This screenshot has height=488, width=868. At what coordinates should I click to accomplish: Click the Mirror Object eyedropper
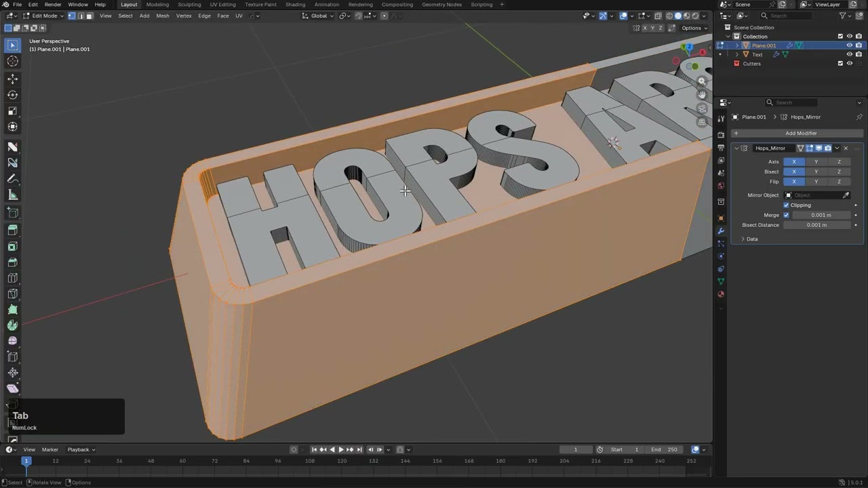(846, 195)
